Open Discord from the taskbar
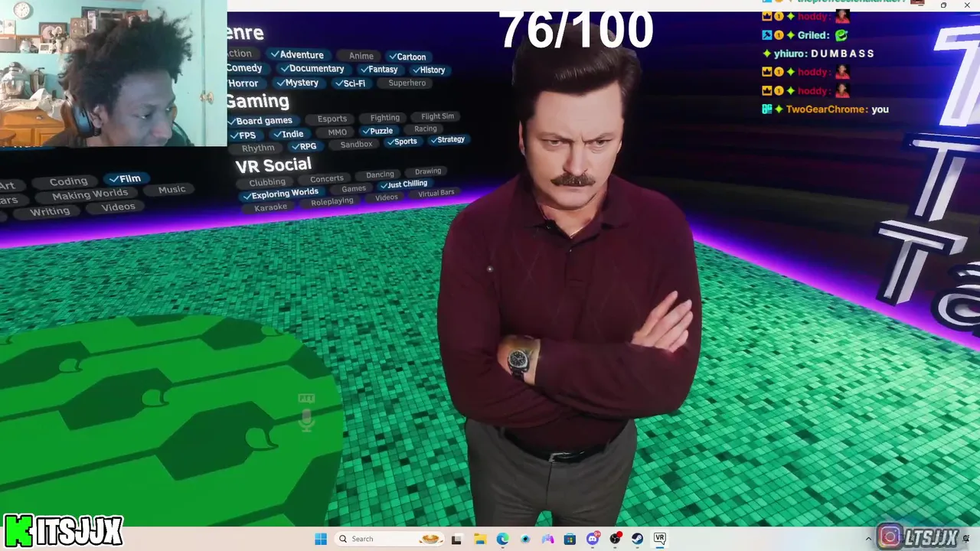The width and height of the screenshot is (980, 551). (x=593, y=539)
